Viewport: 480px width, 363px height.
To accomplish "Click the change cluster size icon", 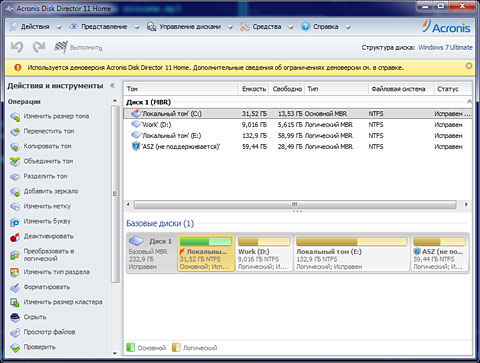I will point(15,302).
